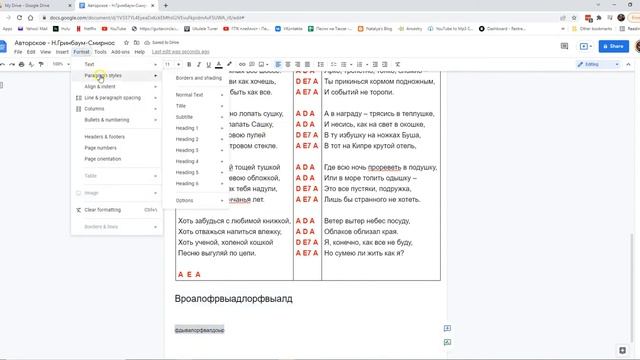This screenshot has height=360, width=640.
Task: Click the Numbered list toolbar icon
Action: pyautogui.click(x=360, y=64)
